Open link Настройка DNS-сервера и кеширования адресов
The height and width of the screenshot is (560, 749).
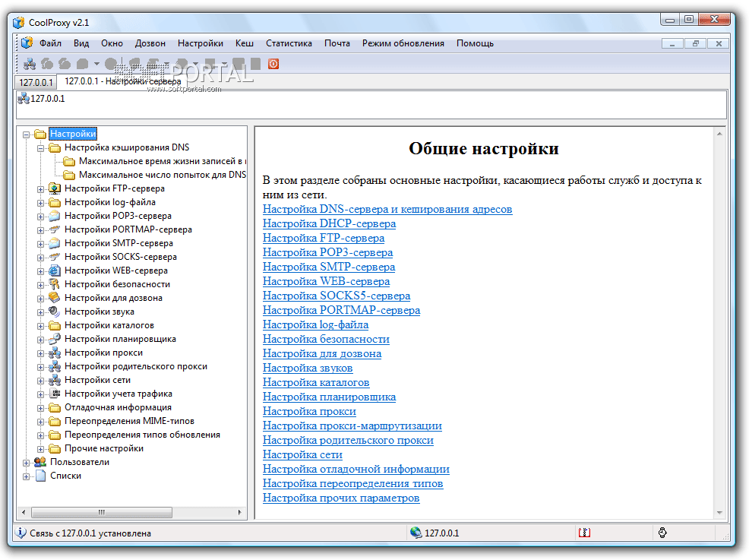(x=387, y=209)
